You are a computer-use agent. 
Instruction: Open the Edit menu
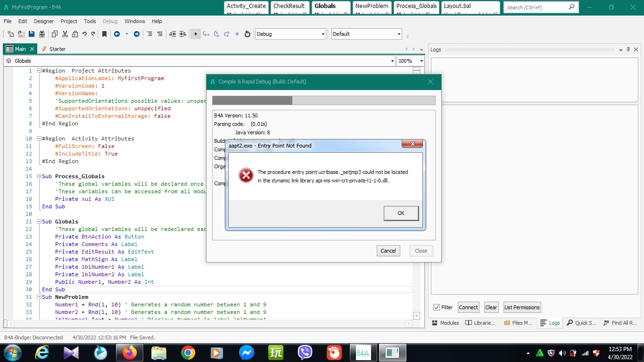point(23,21)
